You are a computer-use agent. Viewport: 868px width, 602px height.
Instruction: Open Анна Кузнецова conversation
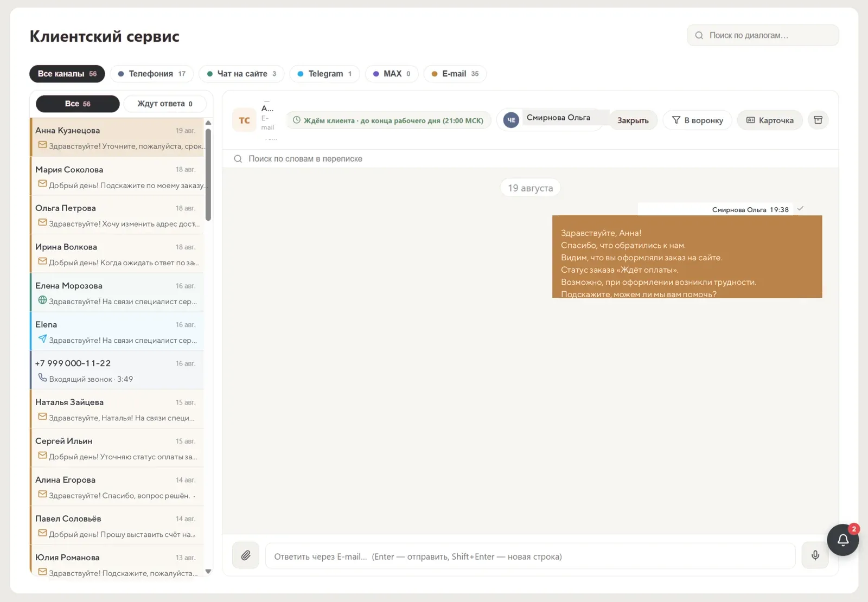117,138
